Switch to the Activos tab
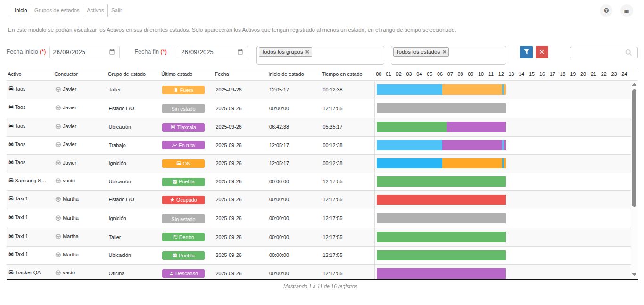The image size is (644, 305). tap(95, 10)
